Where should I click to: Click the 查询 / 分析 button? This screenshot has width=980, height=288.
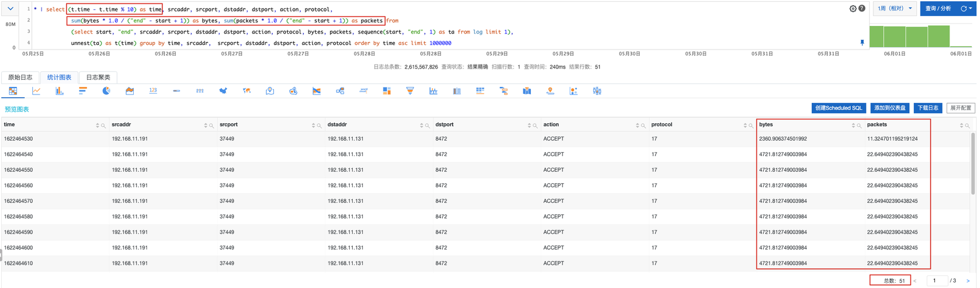pyautogui.click(x=938, y=9)
